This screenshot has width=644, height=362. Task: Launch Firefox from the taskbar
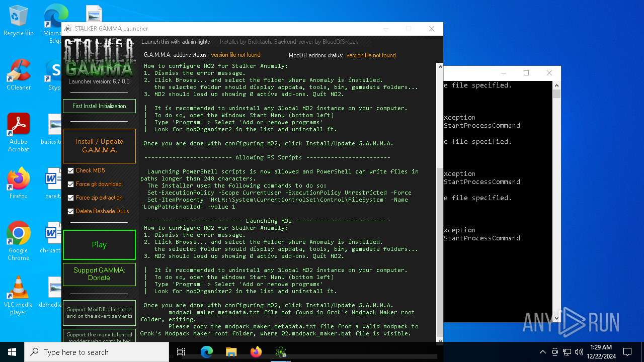(x=256, y=352)
